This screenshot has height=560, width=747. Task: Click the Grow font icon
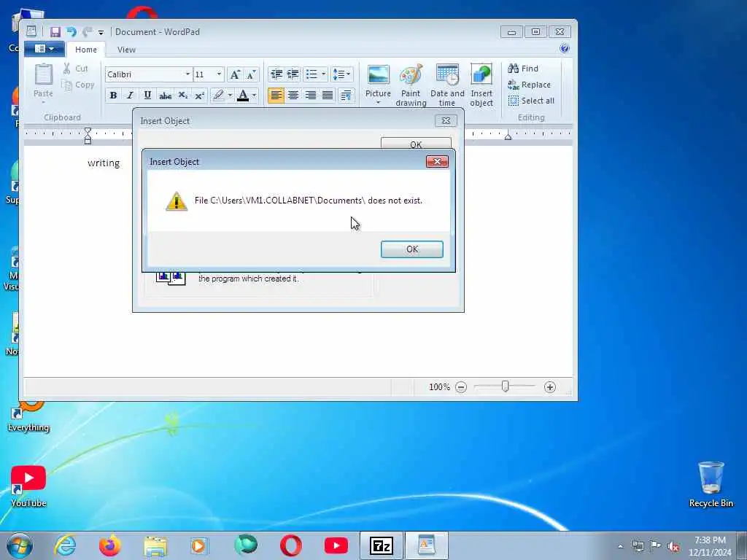234,74
